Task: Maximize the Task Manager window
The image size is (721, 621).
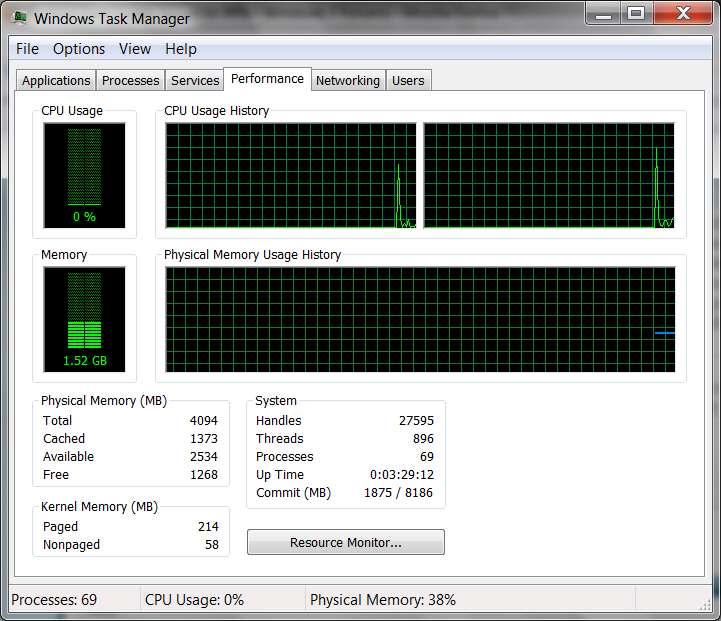Action: 636,13
